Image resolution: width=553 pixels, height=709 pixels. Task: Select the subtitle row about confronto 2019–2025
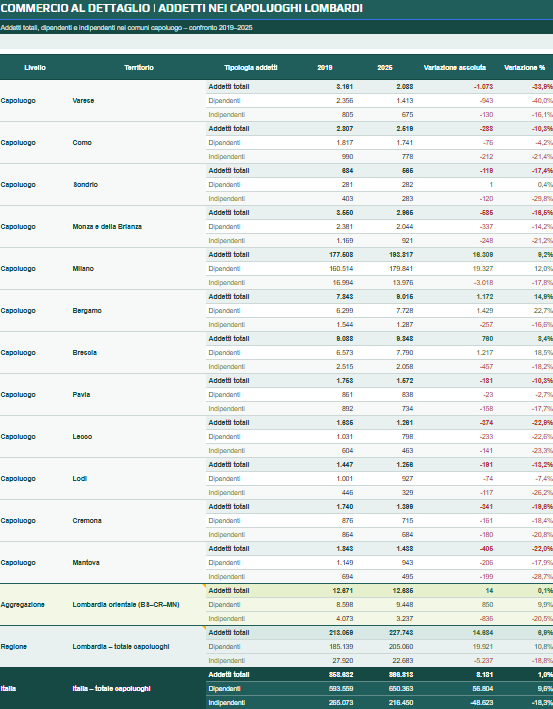pyautogui.click(x=276, y=28)
